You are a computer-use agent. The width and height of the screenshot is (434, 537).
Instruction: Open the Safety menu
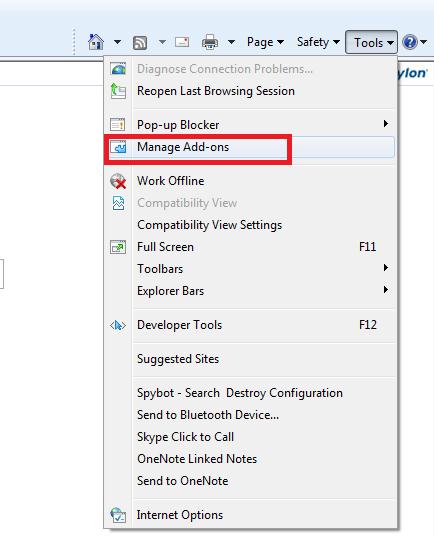[x=318, y=42]
